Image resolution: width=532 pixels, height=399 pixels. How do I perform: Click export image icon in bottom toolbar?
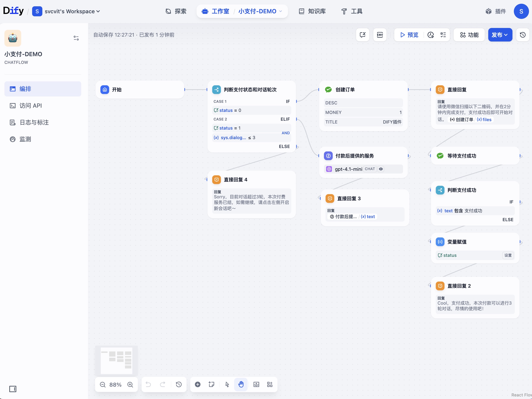(x=256, y=384)
